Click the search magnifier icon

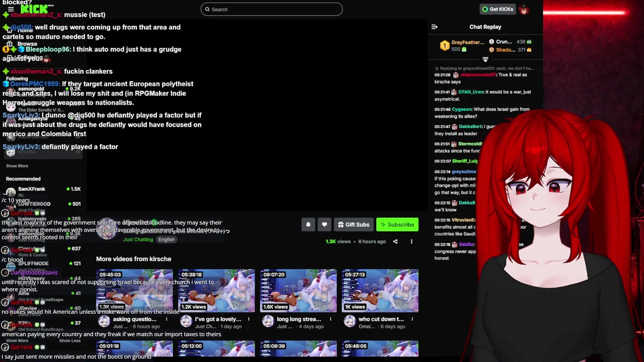pyautogui.click(x=207, y=9)
